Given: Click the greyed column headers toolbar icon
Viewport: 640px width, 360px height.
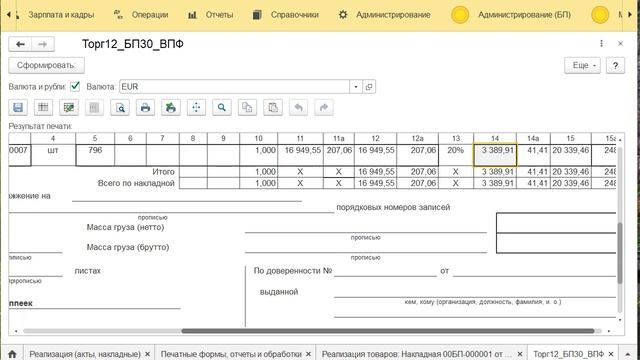Looking at the screenshot, I should (94, 108).
